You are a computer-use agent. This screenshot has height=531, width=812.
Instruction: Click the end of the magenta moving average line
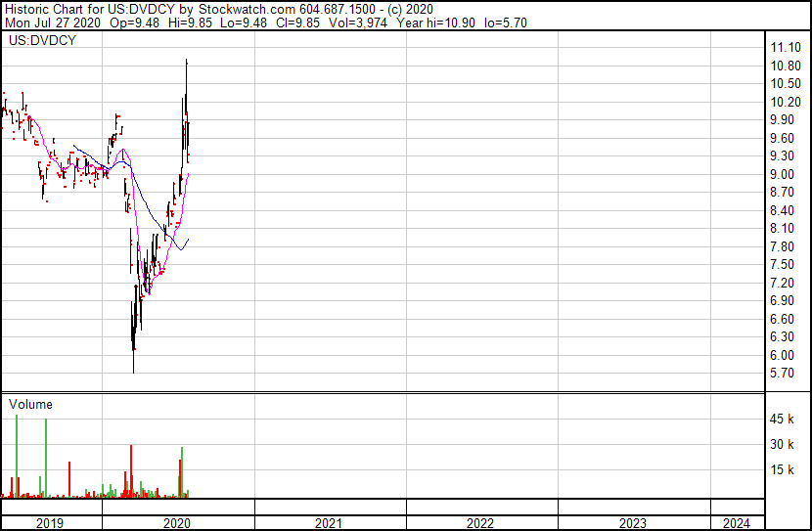(189, 174)
